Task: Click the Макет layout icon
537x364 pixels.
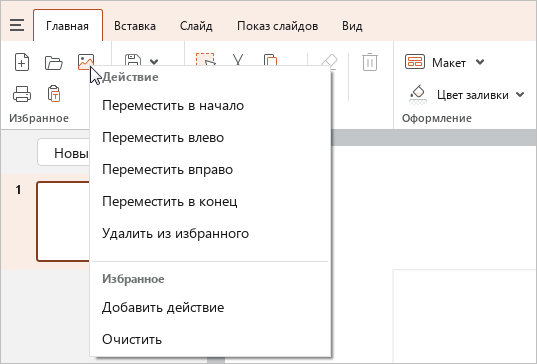Action: pyautogui.click(x=415, y=62)
